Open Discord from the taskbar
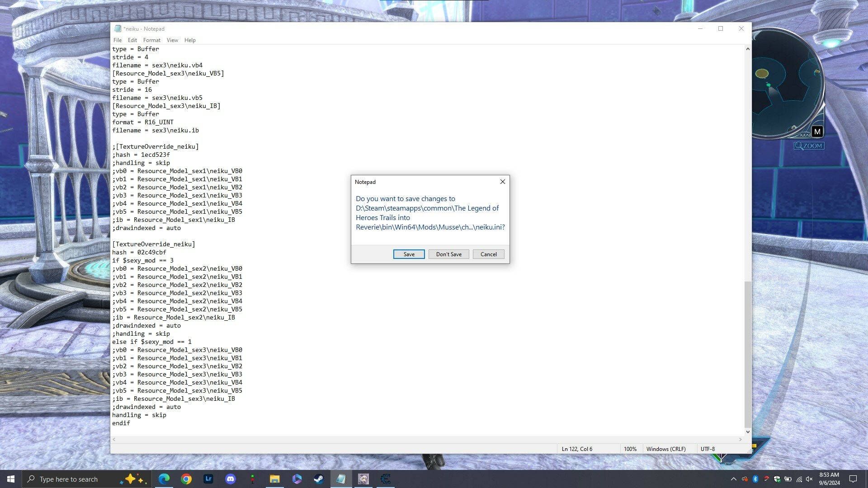Screen dimensions: 868x488 pyautogui.click(x=230, y=479)
